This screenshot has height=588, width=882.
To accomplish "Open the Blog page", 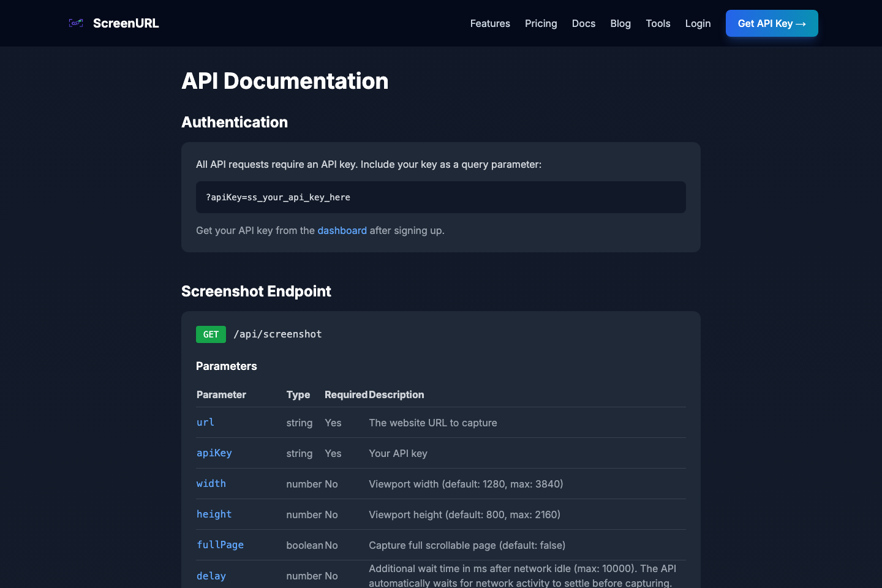I will click(x=620, y=23).
